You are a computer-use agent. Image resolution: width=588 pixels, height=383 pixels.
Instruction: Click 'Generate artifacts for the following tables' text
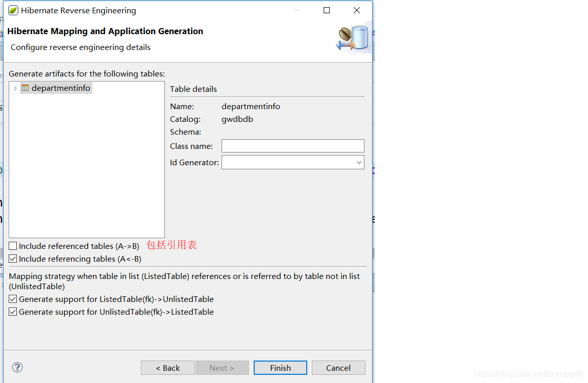[87, 74]
